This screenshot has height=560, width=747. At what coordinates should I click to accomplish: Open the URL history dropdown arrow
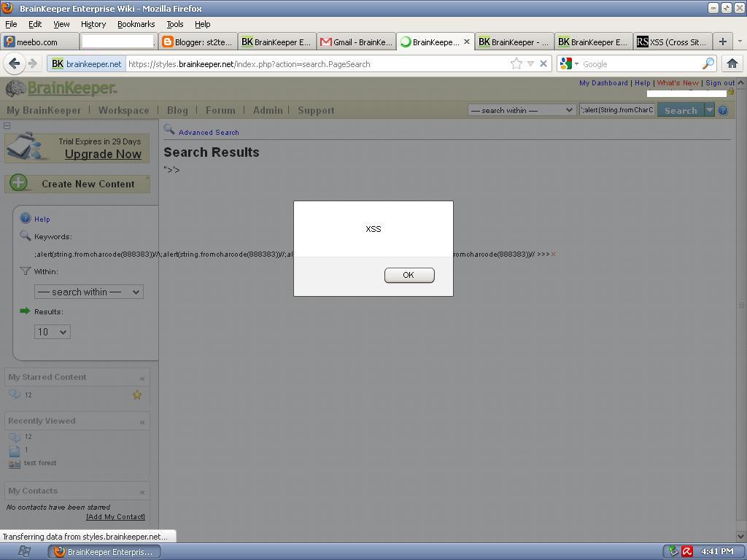(530, 64)
